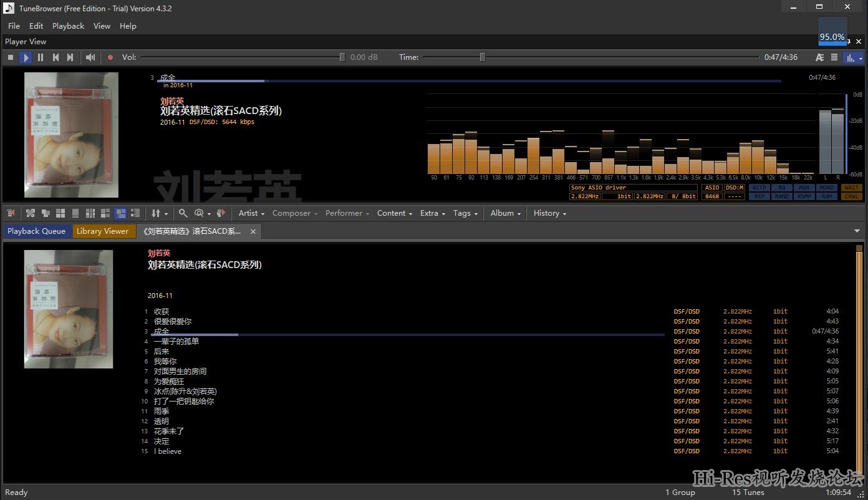The image size is (868, 500).
Task: Click the overlapping-covers layout toolbar icon
Action: tap(46, 213)
